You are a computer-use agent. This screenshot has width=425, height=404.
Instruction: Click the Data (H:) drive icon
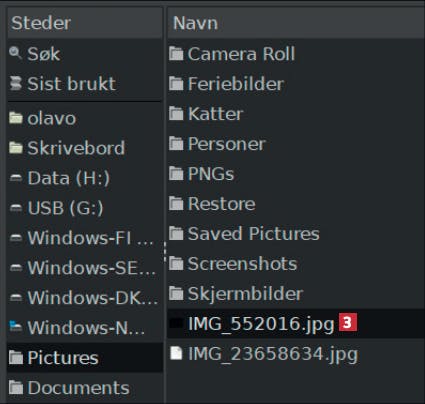16,178
